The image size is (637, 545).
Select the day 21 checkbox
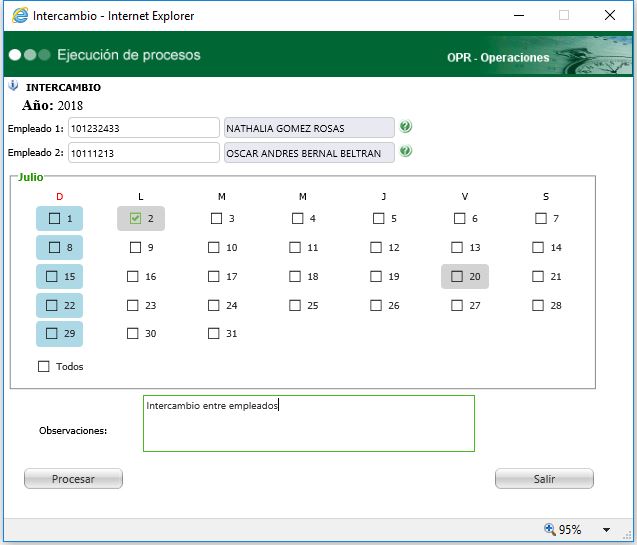pyautogui.click(x=538, y=277)
